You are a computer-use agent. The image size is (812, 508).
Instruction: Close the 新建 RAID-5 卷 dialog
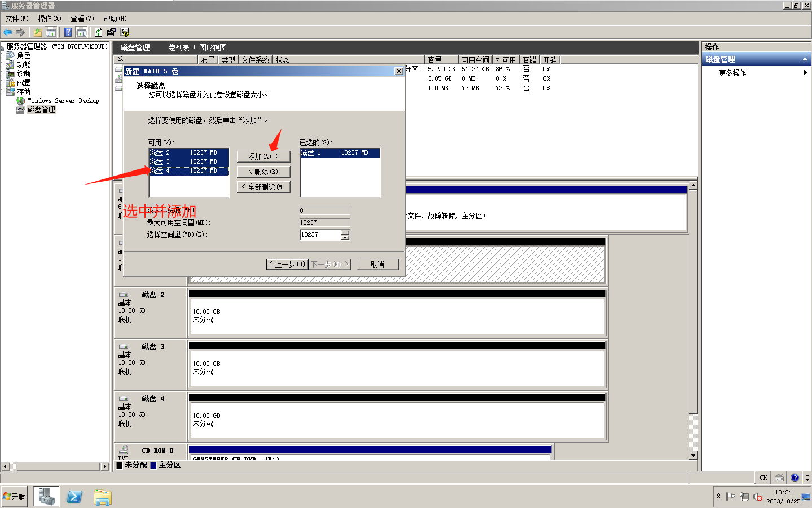[399, 71]
